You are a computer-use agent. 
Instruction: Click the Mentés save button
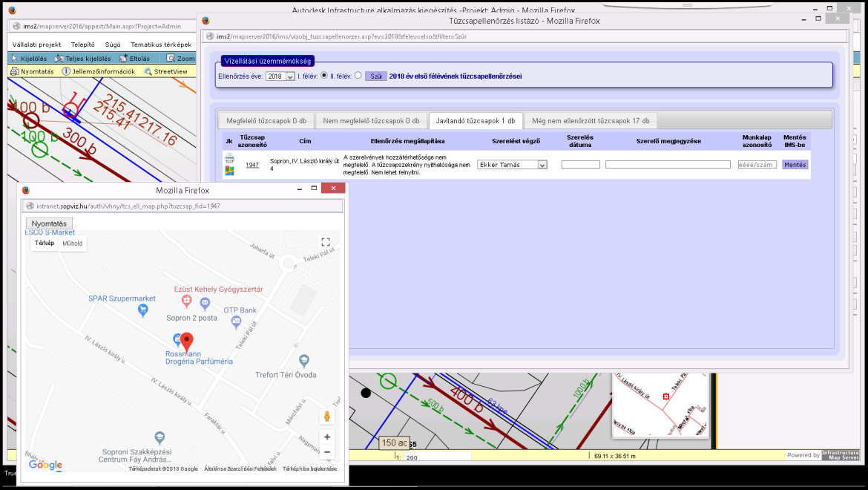pyautogui.click(x=795, y=164)
